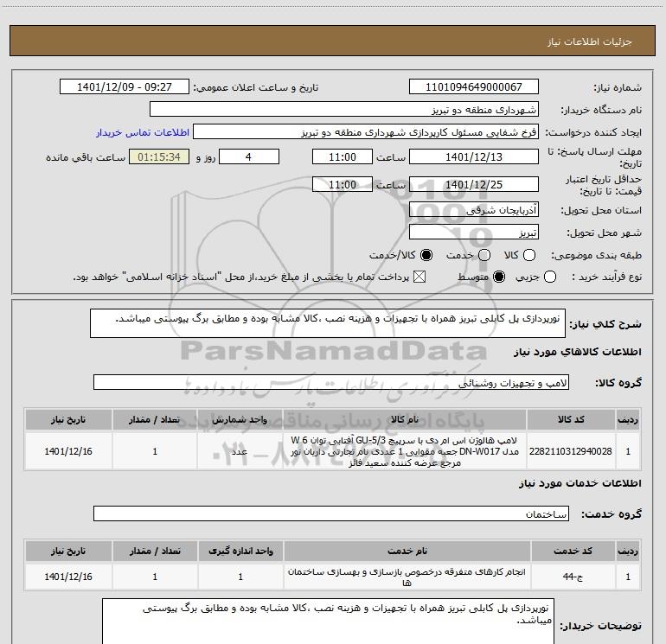
Task: Select the کالا radio button
Action: (529, 255)
